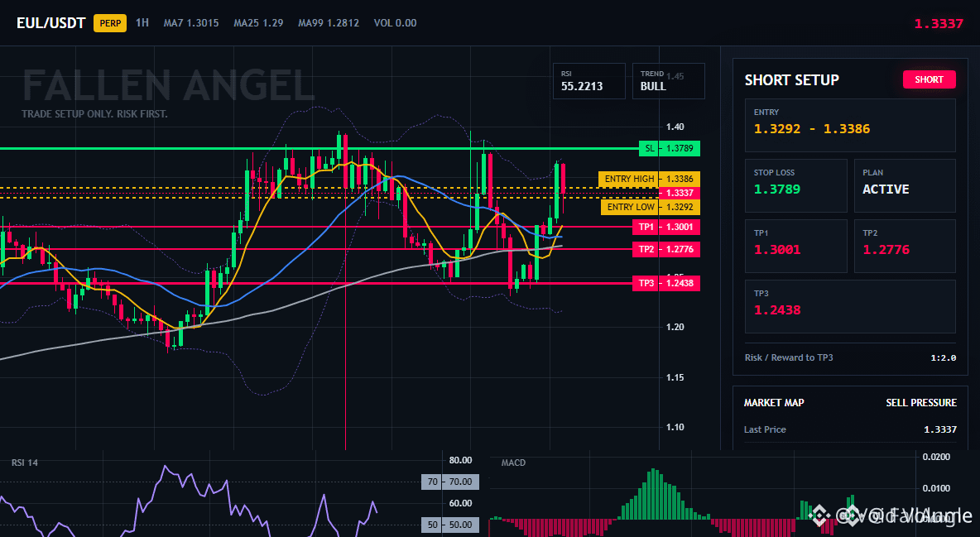Image resolution: width=980 pixels, height=537 pixels.
Task: Click the Last Price label
Action: (x=765, y=429)
